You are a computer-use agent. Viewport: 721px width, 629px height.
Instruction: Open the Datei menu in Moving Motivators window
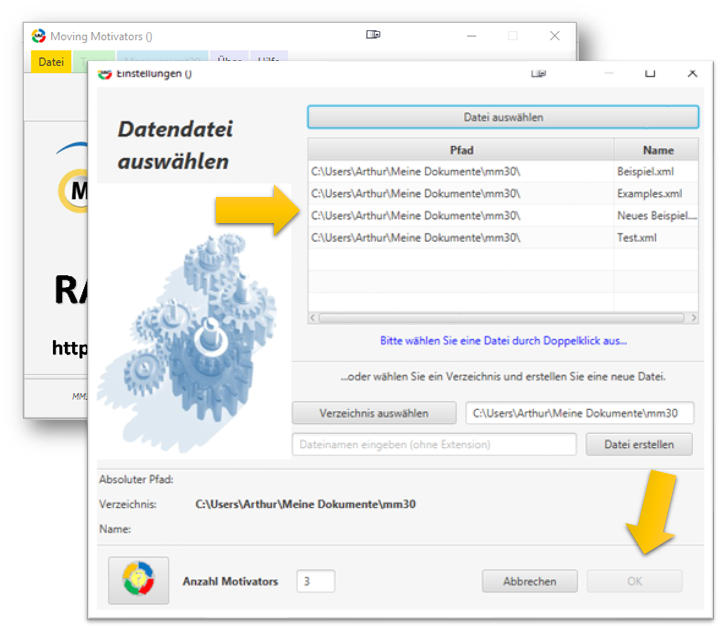pos(51,62)
